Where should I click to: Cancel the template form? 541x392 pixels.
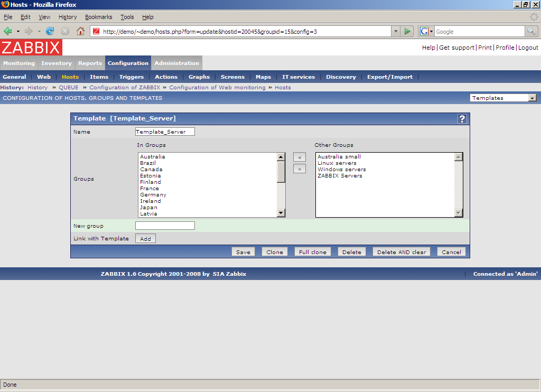point(451,252)
